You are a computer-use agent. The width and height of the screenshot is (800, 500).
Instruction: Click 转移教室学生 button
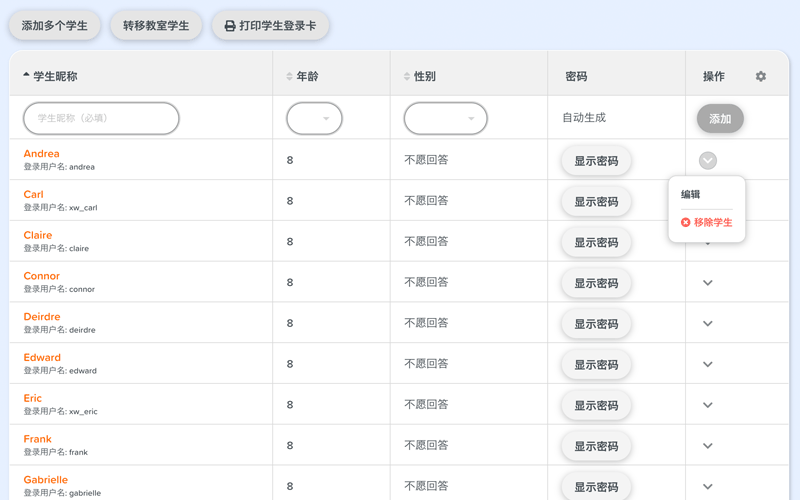[156, 26]
